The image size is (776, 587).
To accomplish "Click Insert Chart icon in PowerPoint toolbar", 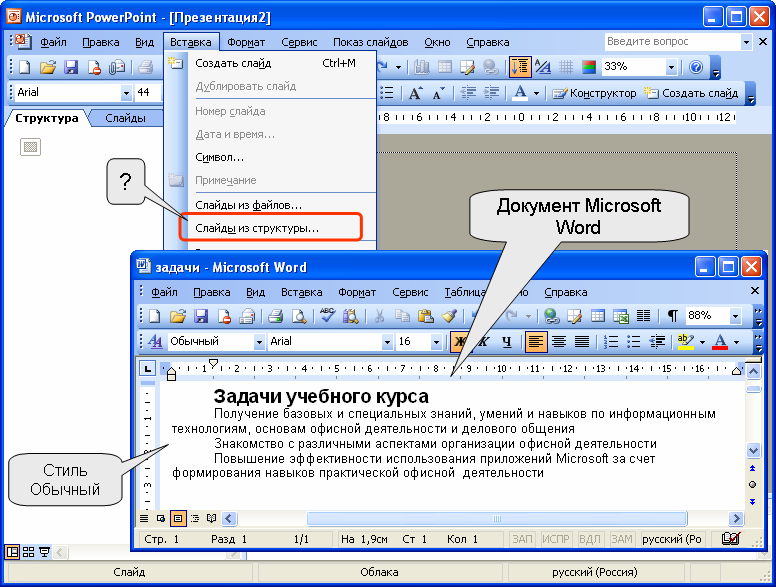I will 422,66.
